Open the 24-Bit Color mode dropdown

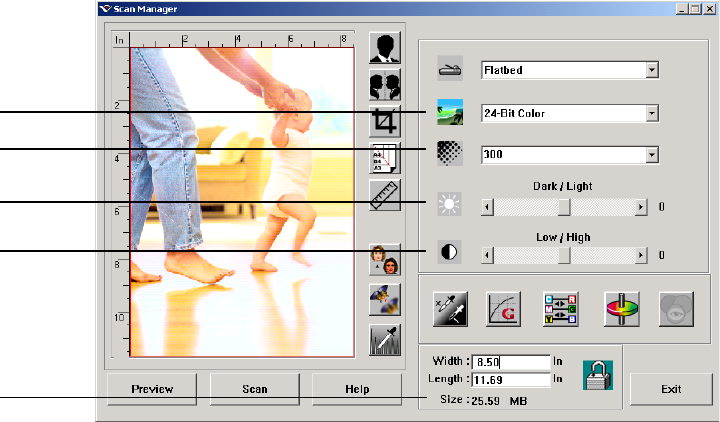[x=651, y=113]
